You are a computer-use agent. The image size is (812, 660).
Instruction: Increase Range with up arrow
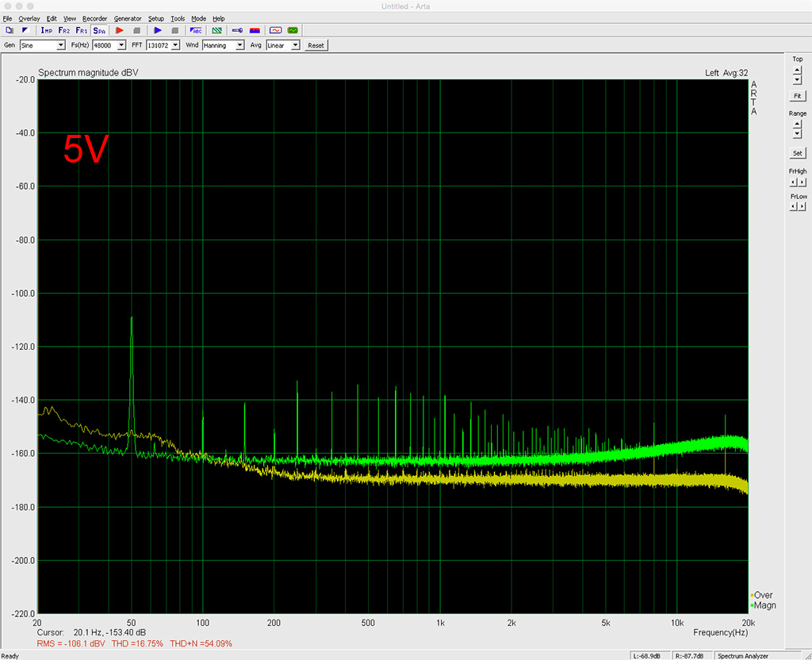pos(797,125)
